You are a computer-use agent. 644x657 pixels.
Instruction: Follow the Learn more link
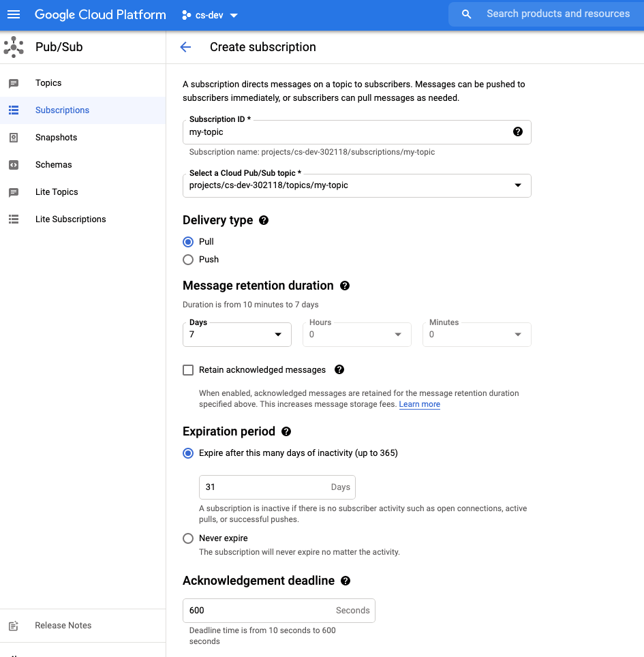419,404
